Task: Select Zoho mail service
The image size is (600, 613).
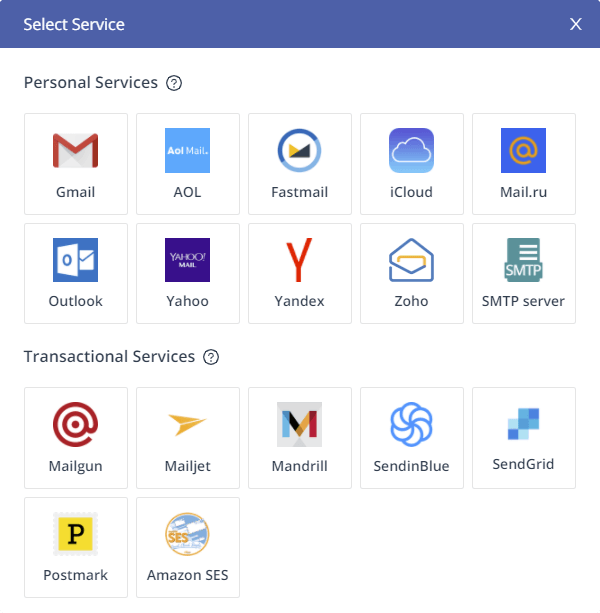Action: (x=412, y=273)
